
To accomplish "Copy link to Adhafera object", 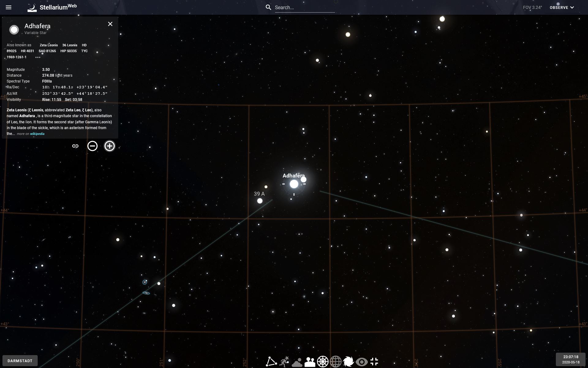I will (x=75, y=146).
